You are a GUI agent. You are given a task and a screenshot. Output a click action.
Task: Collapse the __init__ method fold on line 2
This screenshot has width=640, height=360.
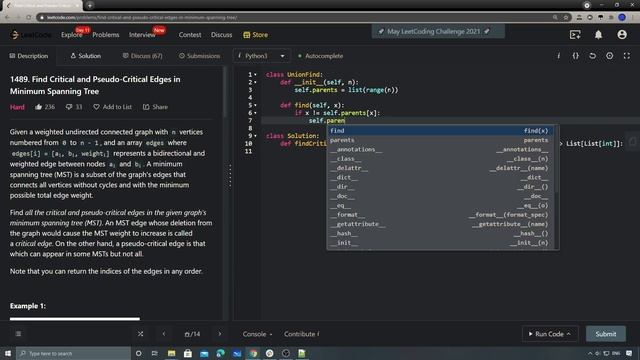click(256, 82)
